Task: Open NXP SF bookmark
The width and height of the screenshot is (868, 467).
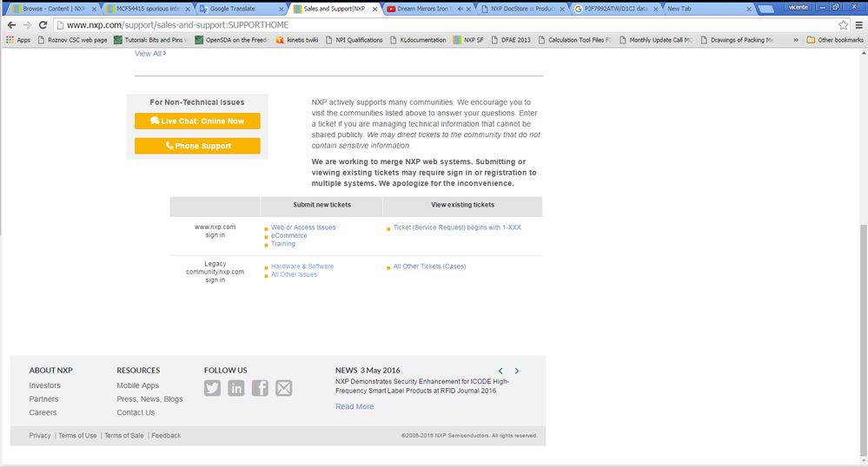Action: tap(467, 40)
